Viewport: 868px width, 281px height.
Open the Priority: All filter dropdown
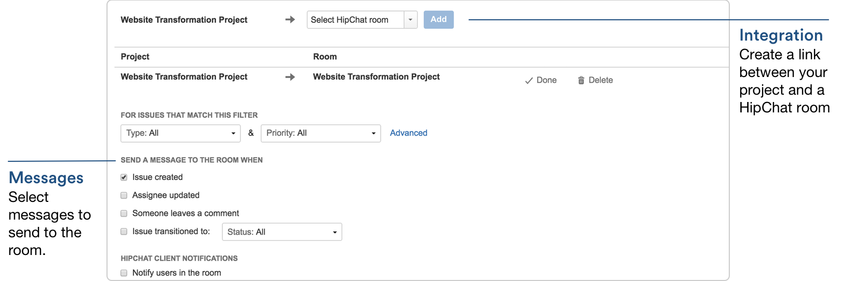[321, 133]
